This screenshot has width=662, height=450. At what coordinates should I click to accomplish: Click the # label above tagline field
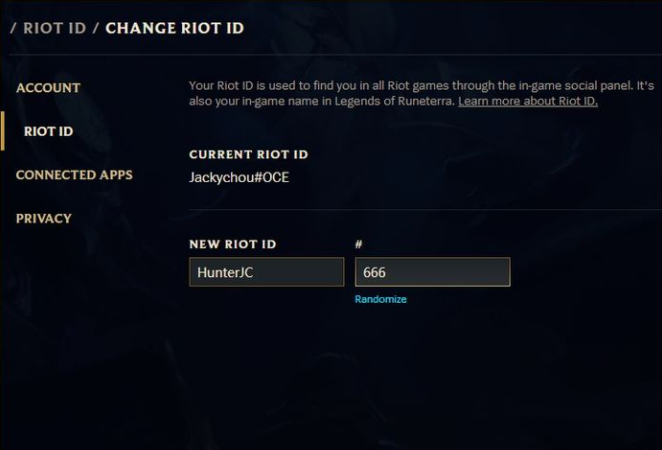coord(359,244)
